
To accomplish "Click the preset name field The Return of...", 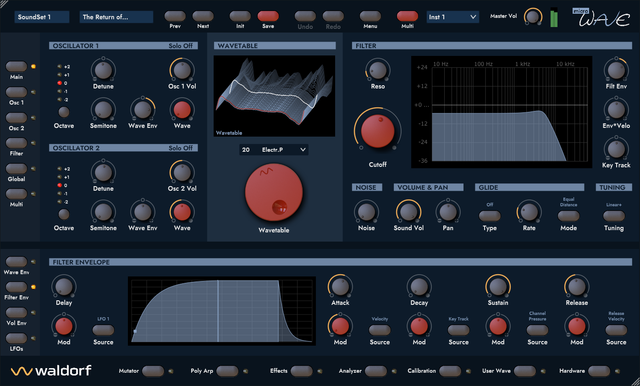I will tap(116, 17).
